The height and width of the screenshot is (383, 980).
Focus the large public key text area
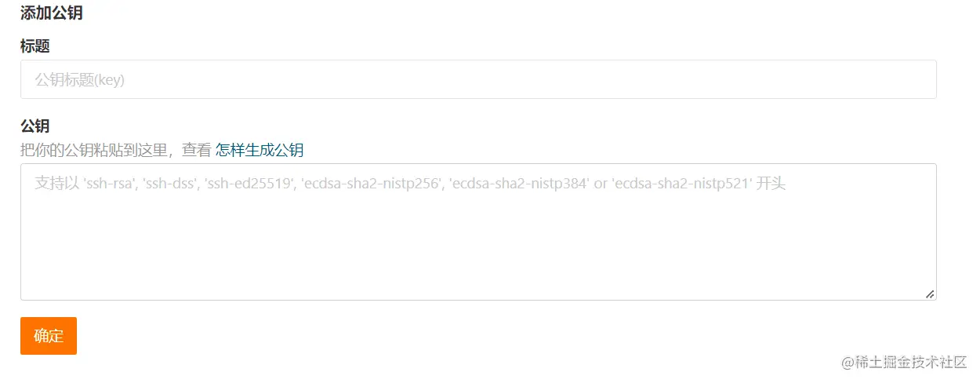click(x=478, y=232)
